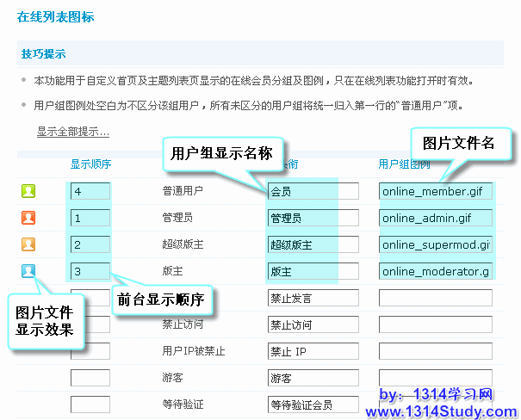Open the 显示全部提示 link
The height and width of the screenshot is (420, 521).
click(72, 132)
